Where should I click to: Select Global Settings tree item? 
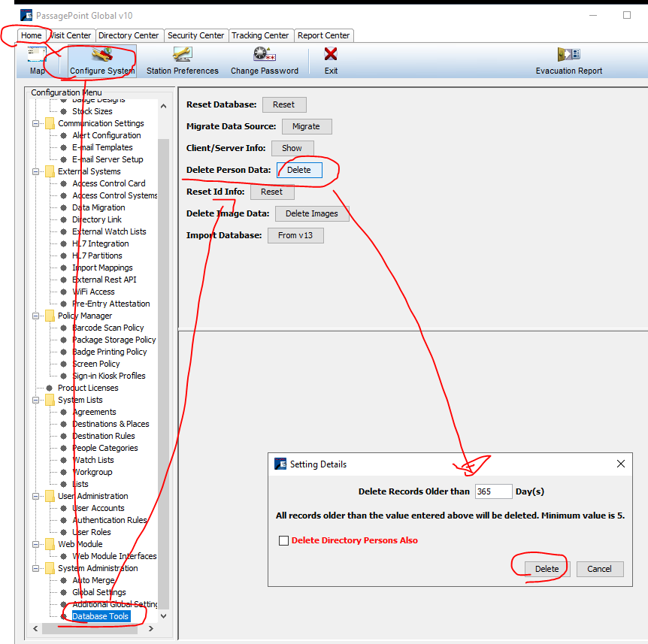[x=99, y=592]
